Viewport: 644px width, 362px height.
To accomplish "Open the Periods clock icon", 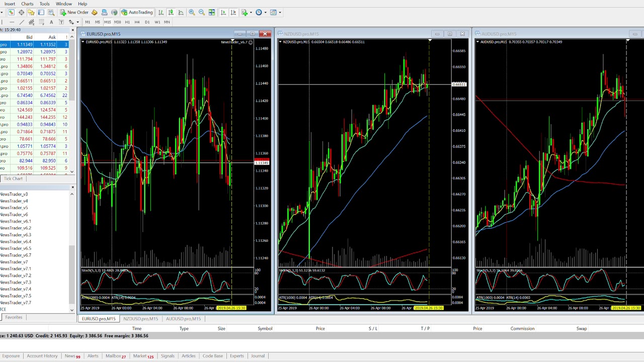I will point(259,12).
